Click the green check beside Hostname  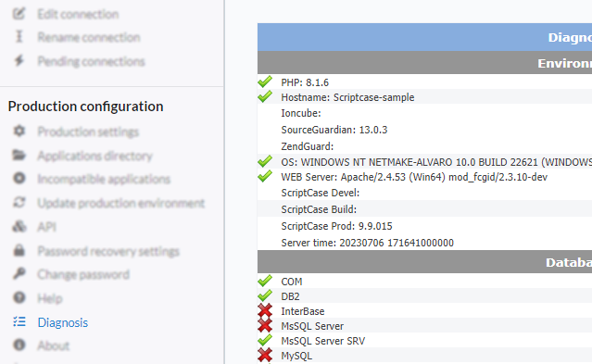(x=265, y=96)
